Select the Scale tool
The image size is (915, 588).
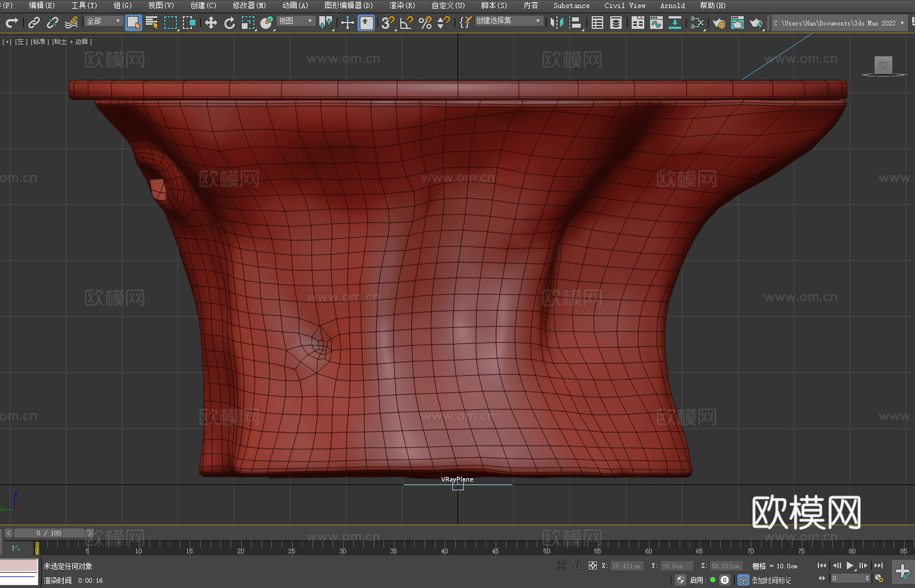tap(248, 23)
